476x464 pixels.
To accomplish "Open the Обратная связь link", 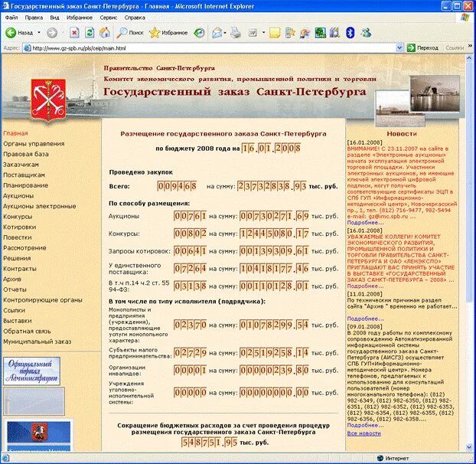I will tap(27, 332).
